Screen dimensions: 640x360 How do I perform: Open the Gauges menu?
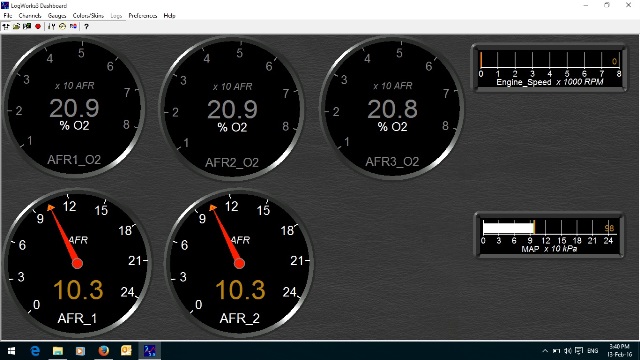pos(57,16)
